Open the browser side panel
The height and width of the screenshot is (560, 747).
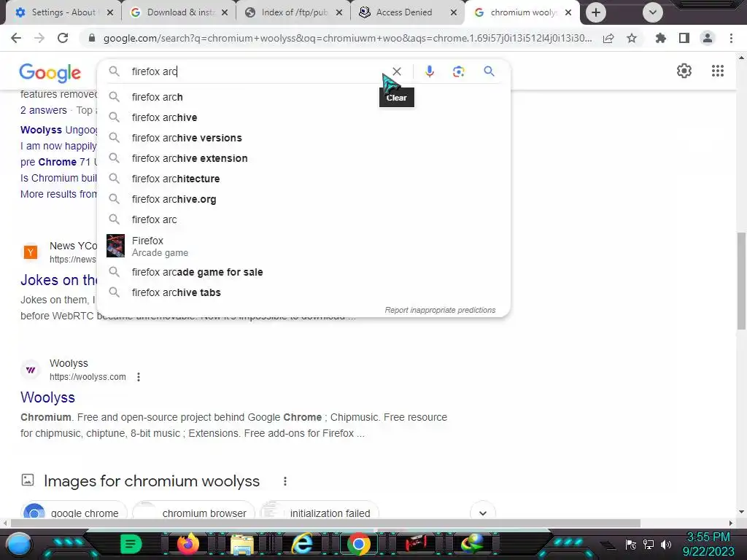[x=684, y=38]
